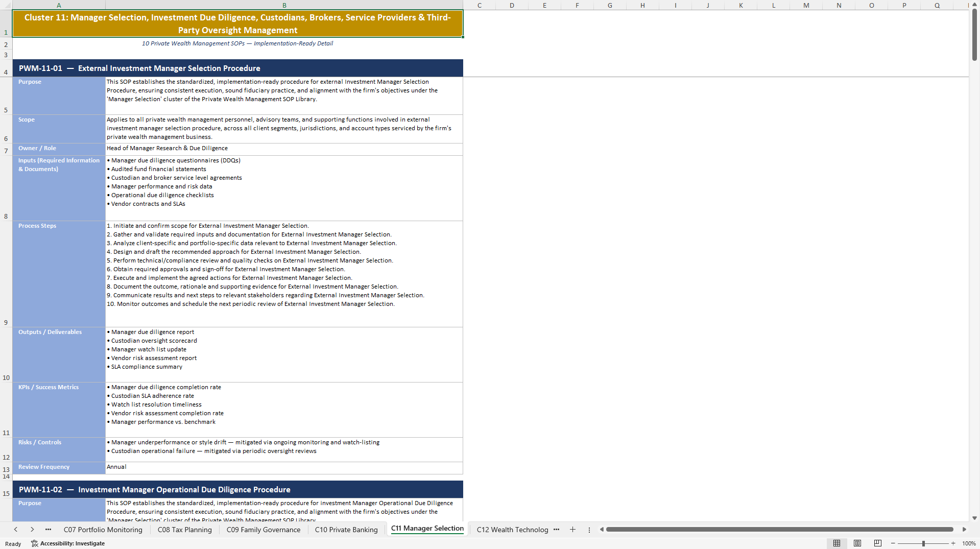Click the 100% zoom level
Image resolution: width=980 pixels, height=549 pixels.
(969, 543)
